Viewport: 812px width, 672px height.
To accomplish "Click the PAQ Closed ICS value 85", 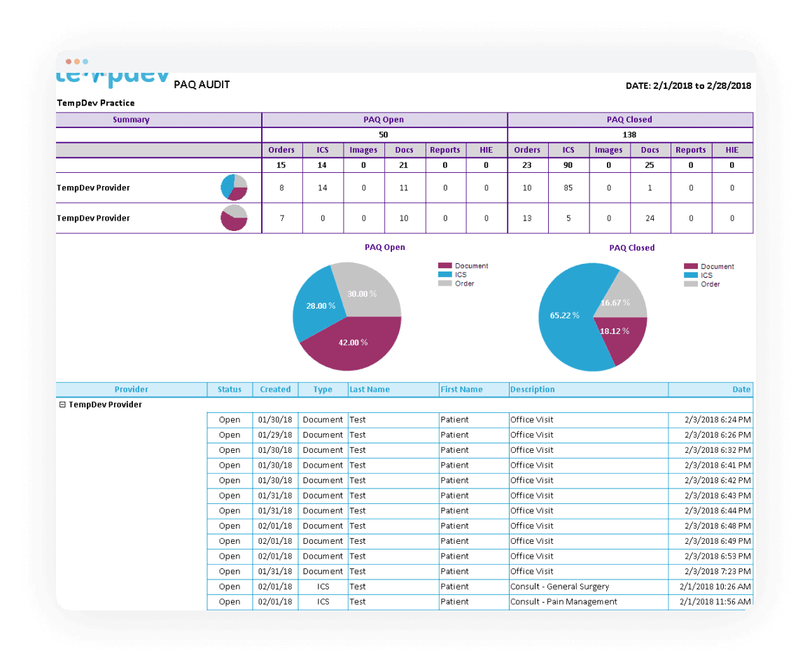I will pyautogui.click(x=568, y=188).
